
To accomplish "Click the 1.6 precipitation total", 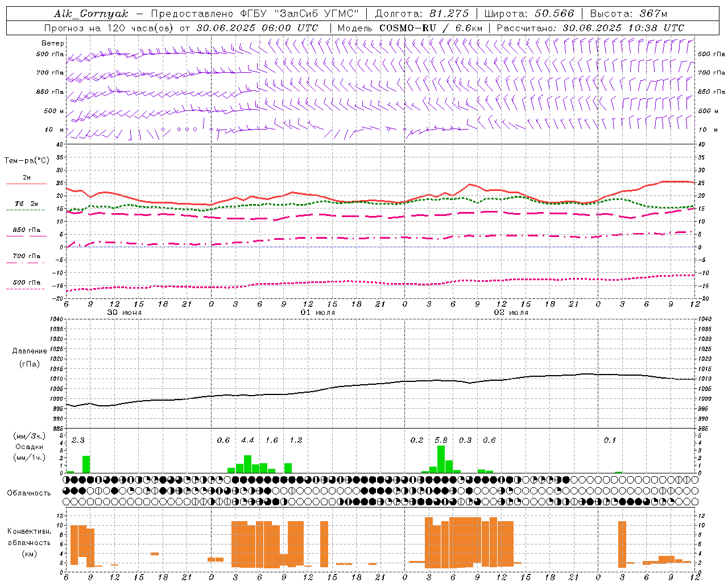I will point(272,440).
